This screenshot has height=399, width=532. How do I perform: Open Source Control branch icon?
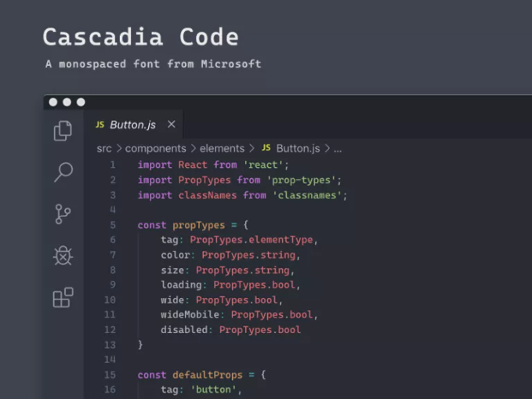[63, 214]
